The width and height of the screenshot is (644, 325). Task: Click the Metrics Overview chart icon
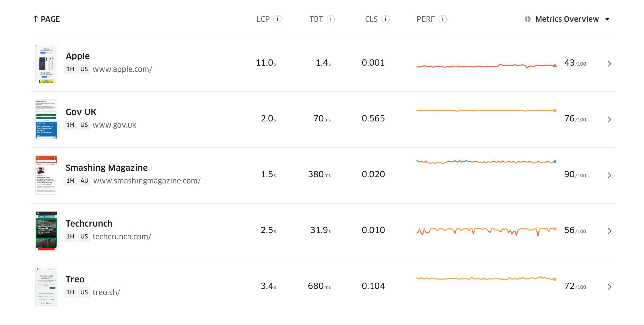click(528, 19)
